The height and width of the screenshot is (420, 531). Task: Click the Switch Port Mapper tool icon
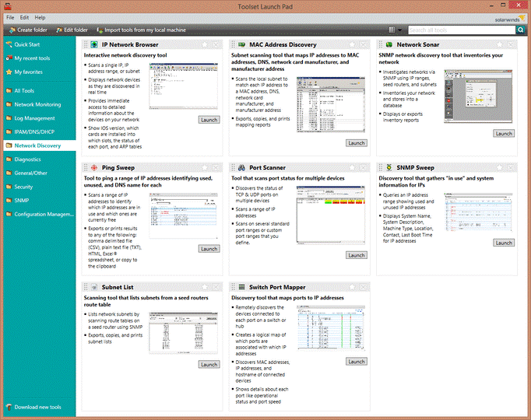coord(241,287)
